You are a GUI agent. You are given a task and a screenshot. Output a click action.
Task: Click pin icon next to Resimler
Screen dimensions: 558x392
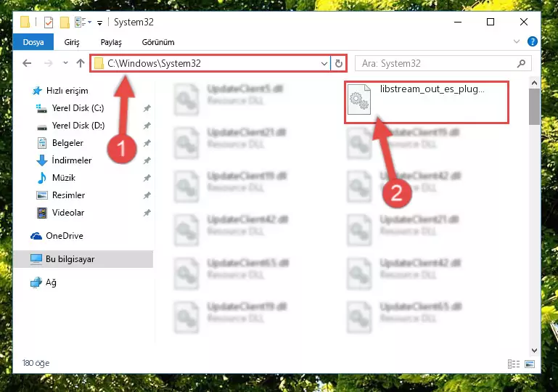point(147,195)
